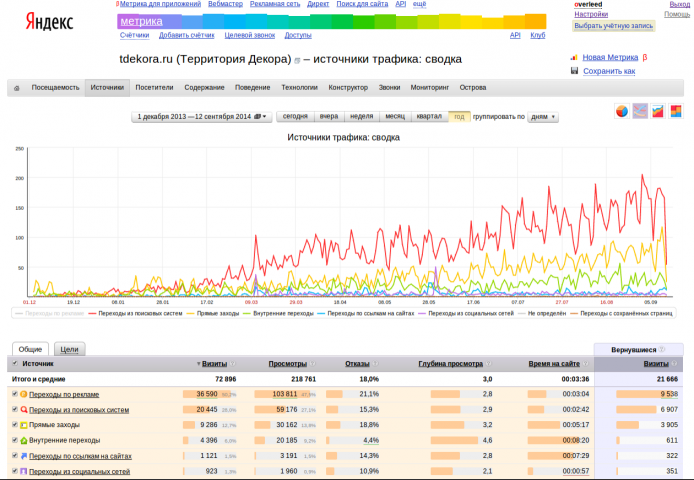The width and height of the screenshot is (694, 480).
Task: Open the Новая Метрика link
Action: click(610, 58)
